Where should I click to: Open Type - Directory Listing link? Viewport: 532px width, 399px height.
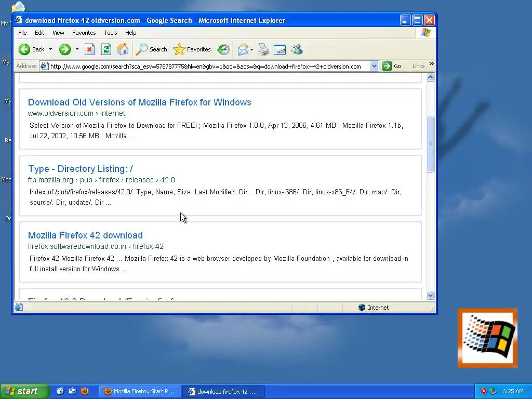click(81, 169)
